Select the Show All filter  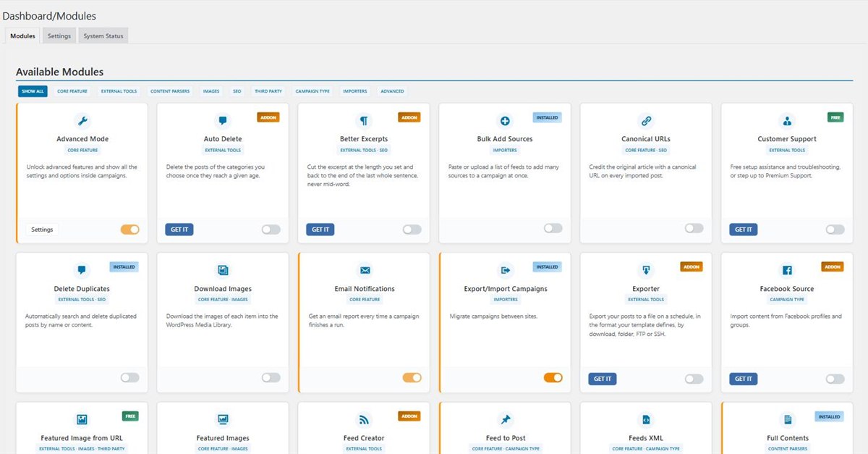(x=33, y=92)
